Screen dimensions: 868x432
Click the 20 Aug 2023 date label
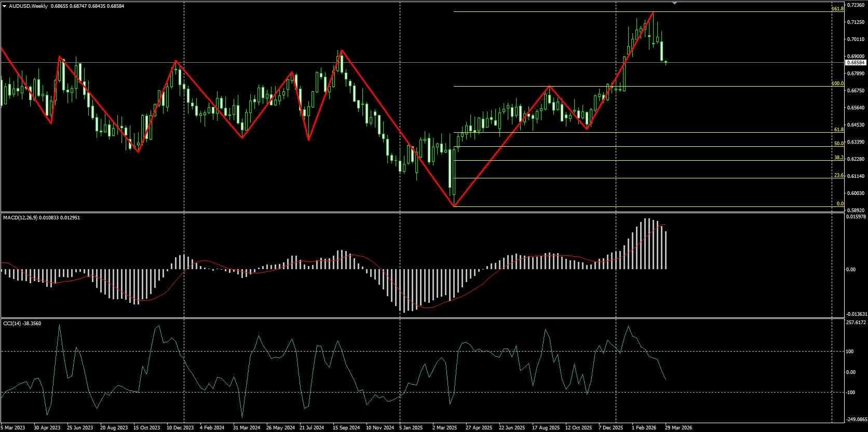click(114, 428)
